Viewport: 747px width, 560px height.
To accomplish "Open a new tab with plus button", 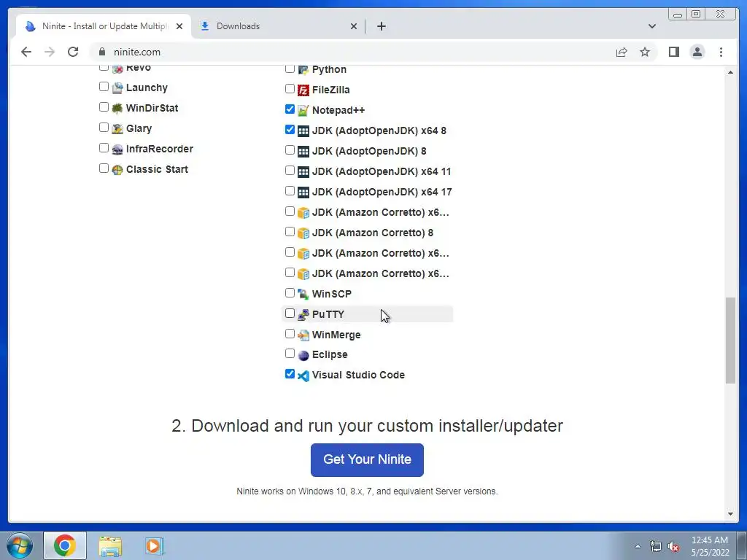I will (x=381, y=26).
